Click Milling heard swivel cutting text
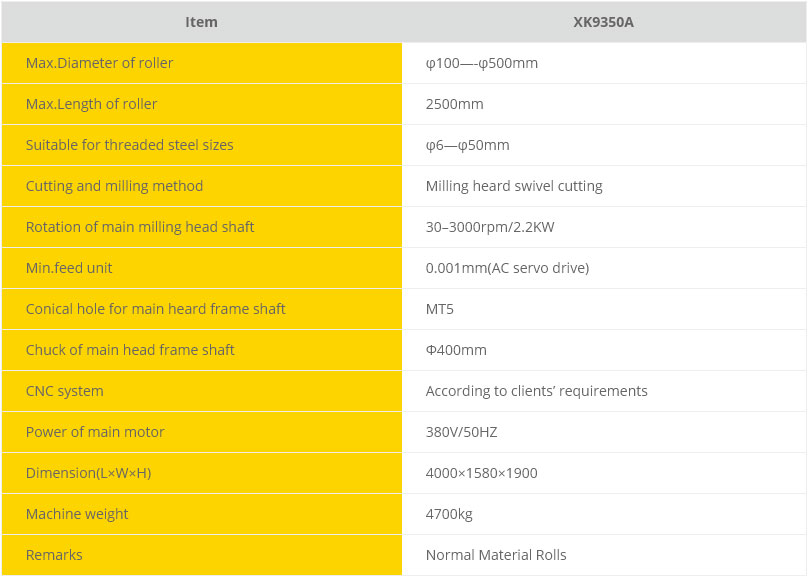The height and width of the screenshot is (578, 808). pyautogui.click(x=514, y=186)
